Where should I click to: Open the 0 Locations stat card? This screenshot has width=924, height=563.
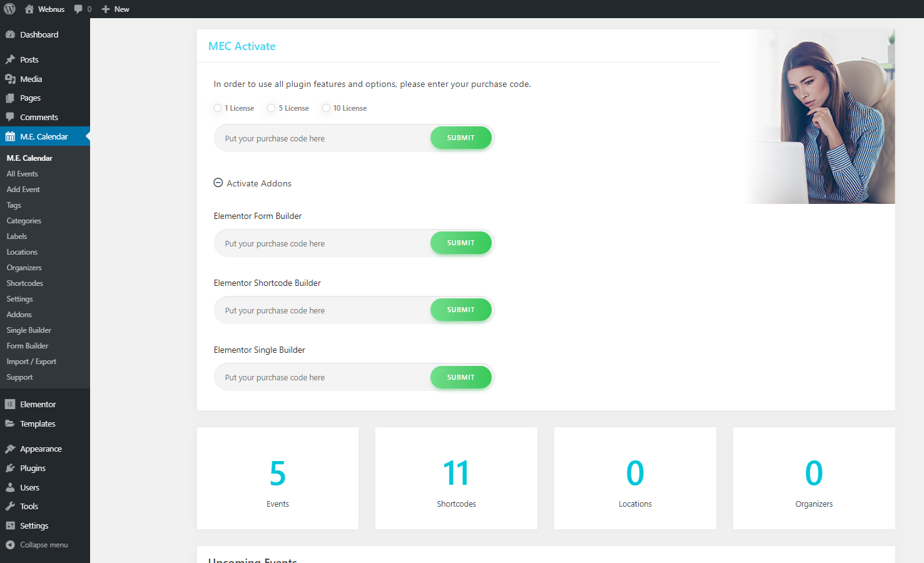[x=635, y=478]
